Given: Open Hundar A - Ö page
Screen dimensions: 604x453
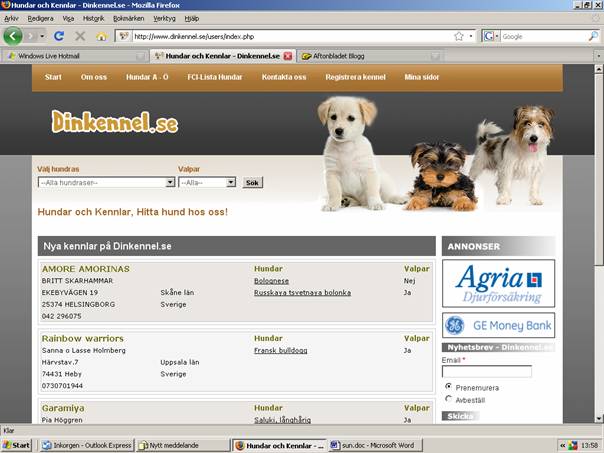Looking at the screenshot, I should (x=147, y=77).
